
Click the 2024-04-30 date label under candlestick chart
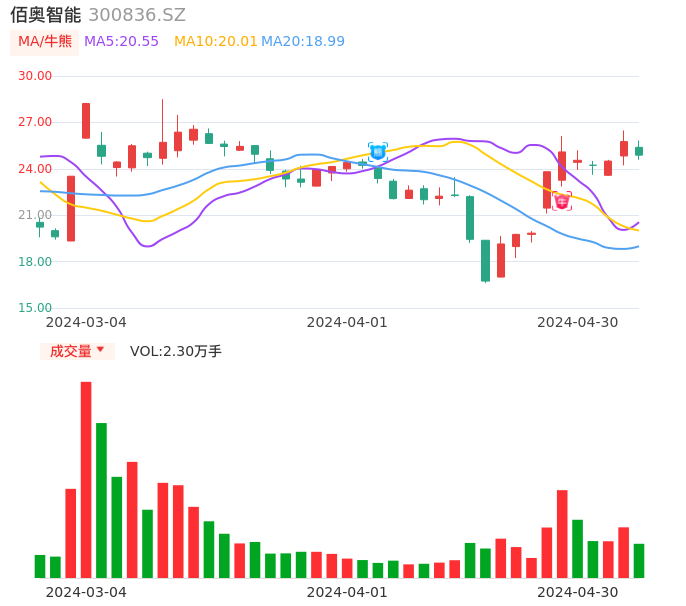click(578, 322)
